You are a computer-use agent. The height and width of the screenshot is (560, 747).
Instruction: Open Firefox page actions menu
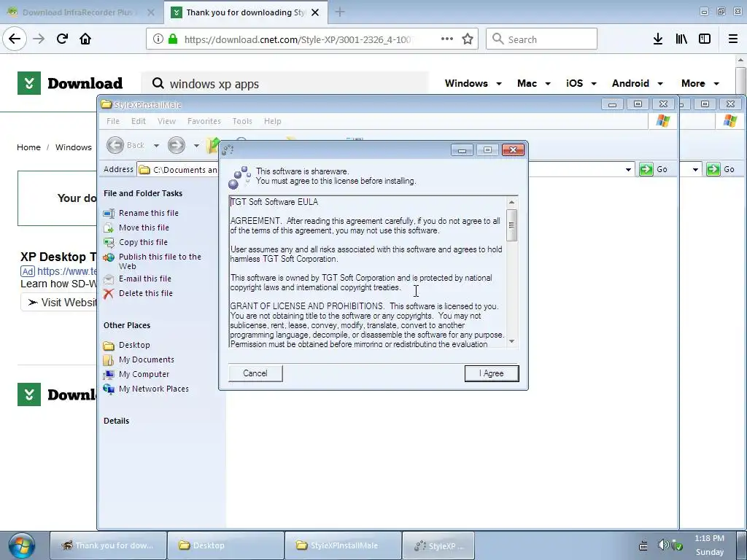pos(447,39)
